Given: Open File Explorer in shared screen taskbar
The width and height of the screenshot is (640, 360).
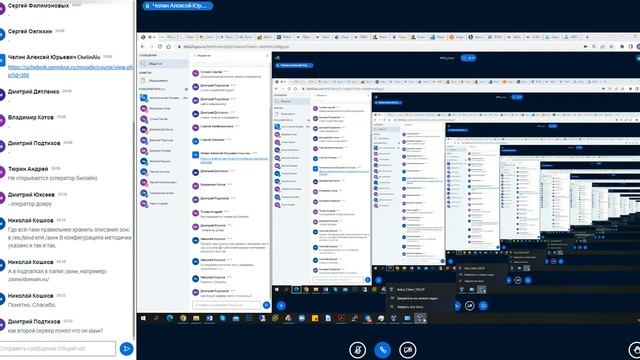Looking at the screenshot, I should [196, 318].
